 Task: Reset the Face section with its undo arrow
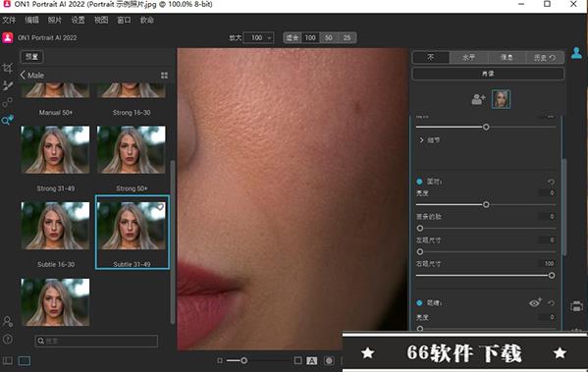551,182
